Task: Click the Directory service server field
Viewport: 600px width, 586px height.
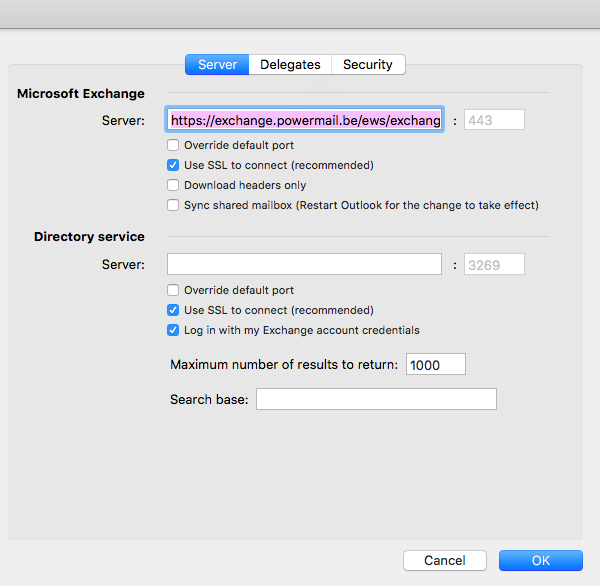Action: [305, 264]
